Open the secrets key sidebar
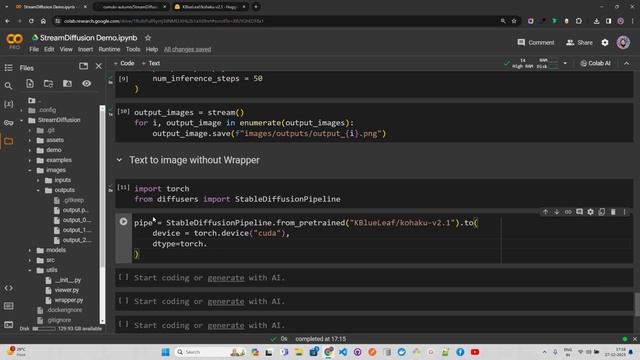Viewport: 640px width, 360px height. [x=8, y=122]
